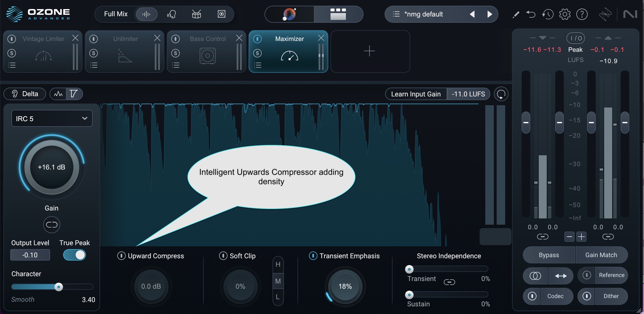
Task: Toggle power of Vintage Limiter module
Action: coord(12,39)
